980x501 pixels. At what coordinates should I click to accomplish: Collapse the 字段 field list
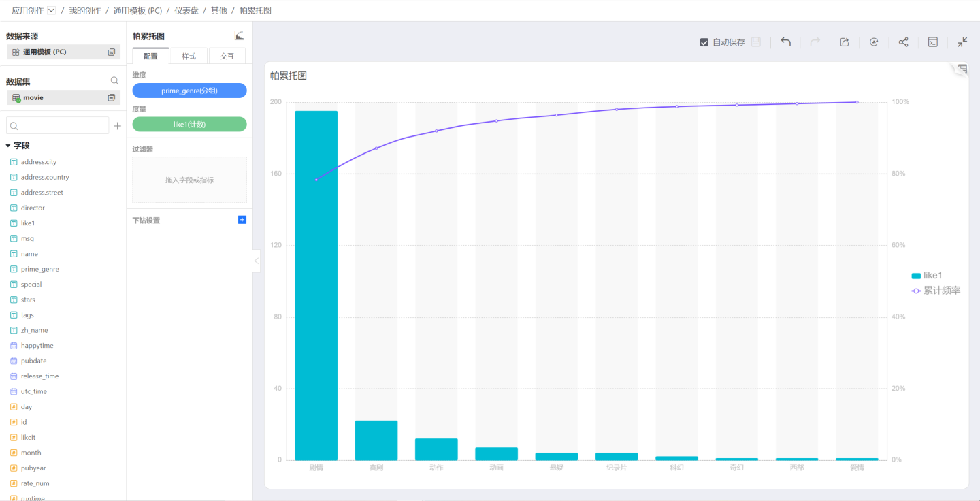tap(8, 146)
